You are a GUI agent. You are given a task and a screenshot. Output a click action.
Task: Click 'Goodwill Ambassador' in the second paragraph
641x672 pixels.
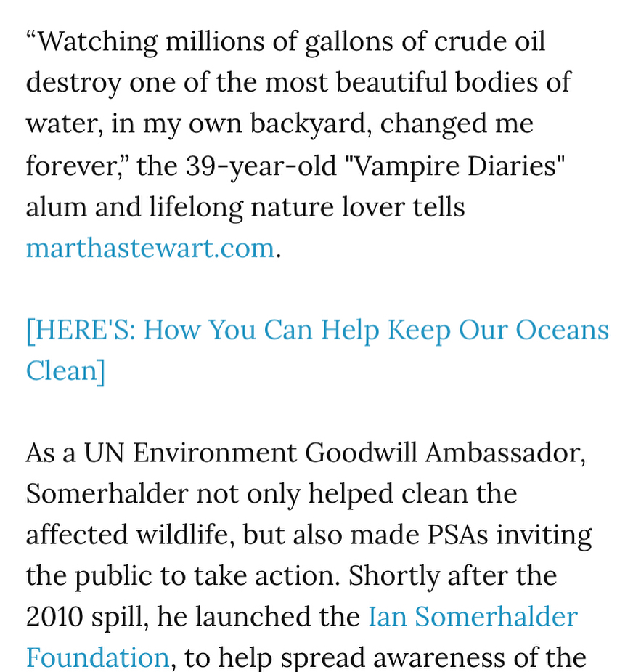(443, 453)
